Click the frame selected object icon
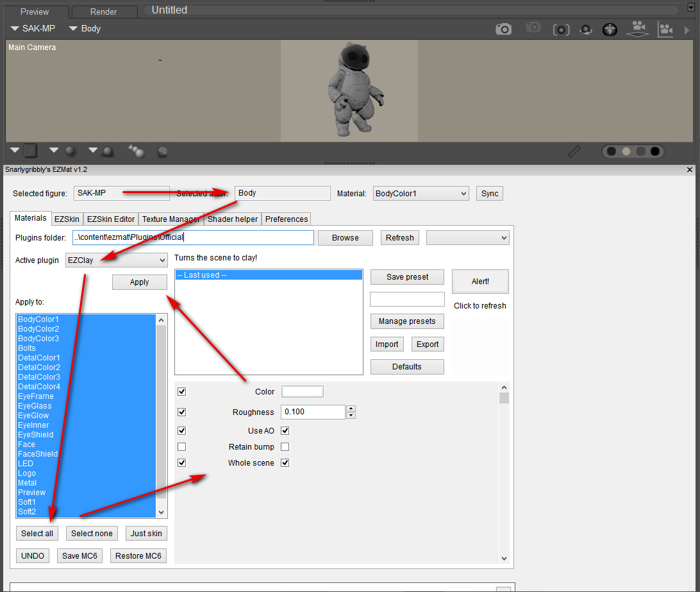 (561, 30)
